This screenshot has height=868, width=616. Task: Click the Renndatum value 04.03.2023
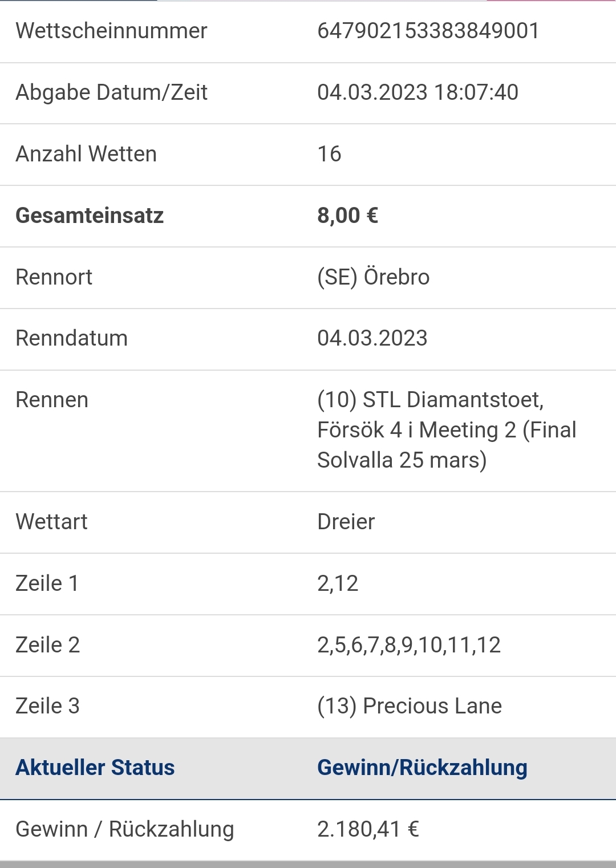372,338
